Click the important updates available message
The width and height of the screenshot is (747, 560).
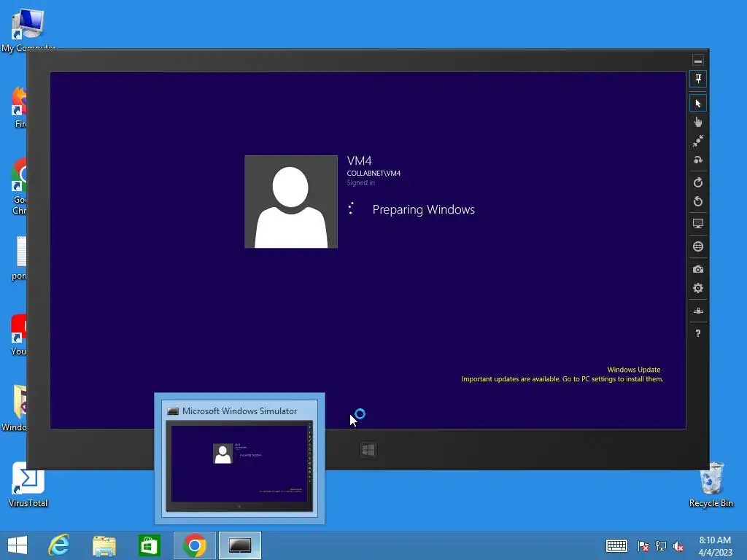[x=562, y=379]
